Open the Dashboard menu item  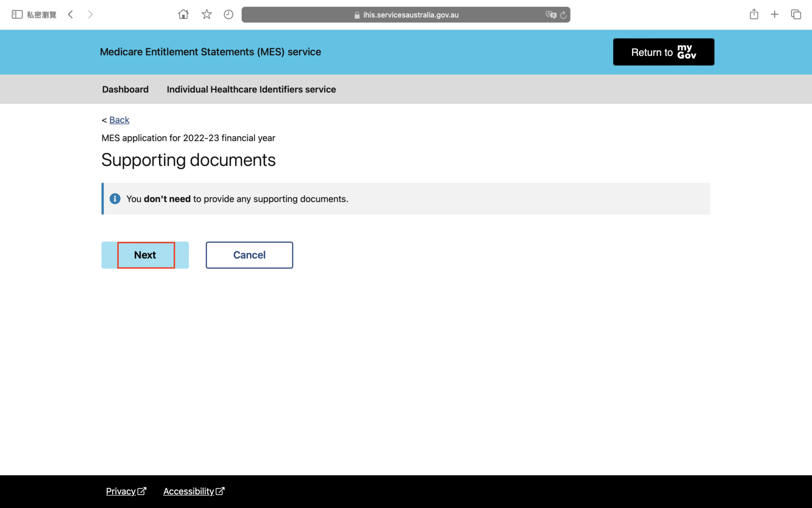click(125, 89)
